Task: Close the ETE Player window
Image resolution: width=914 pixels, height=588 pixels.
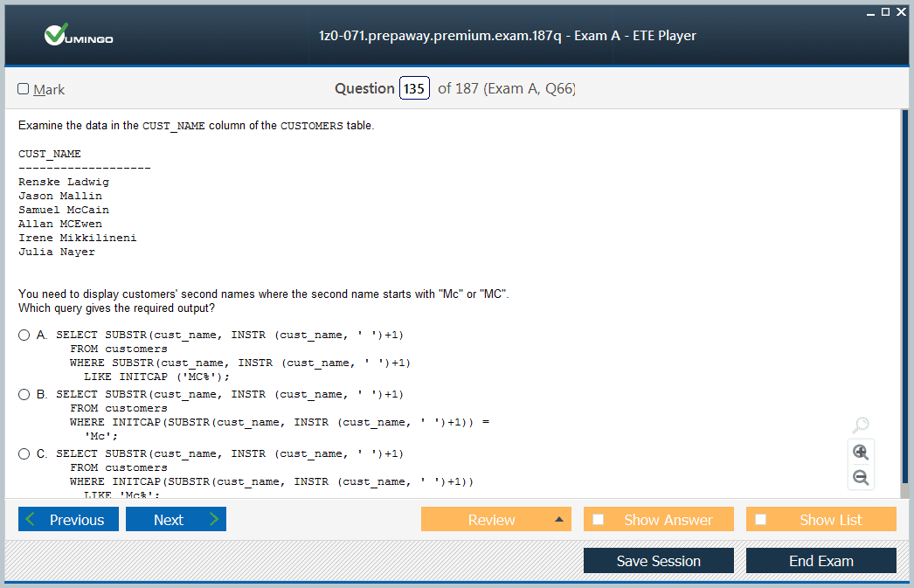Action: (901, 11)
